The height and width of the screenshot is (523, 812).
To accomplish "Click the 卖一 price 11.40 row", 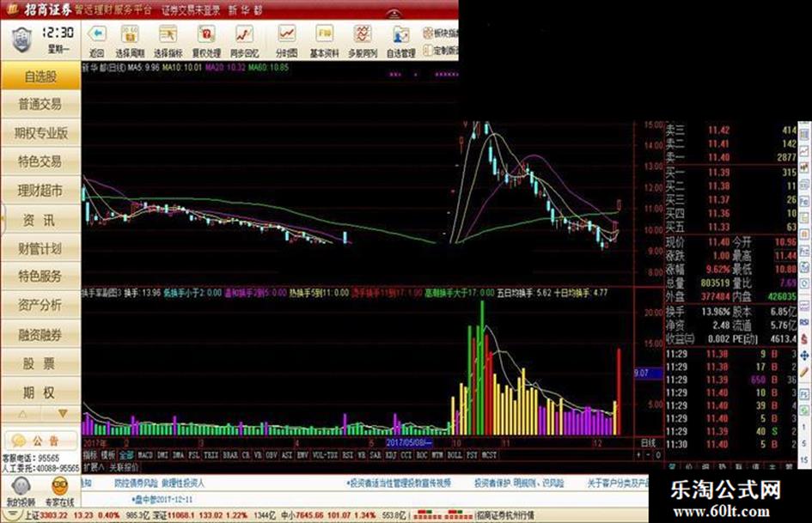I will (x=730, y=157).
